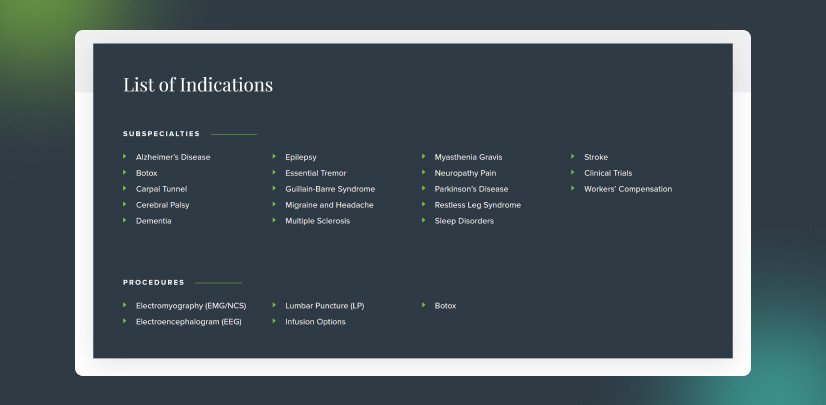This screenshot has height=405, width=826.
Task: Open the Workers' Compensation link
Action: pos(628,189)
